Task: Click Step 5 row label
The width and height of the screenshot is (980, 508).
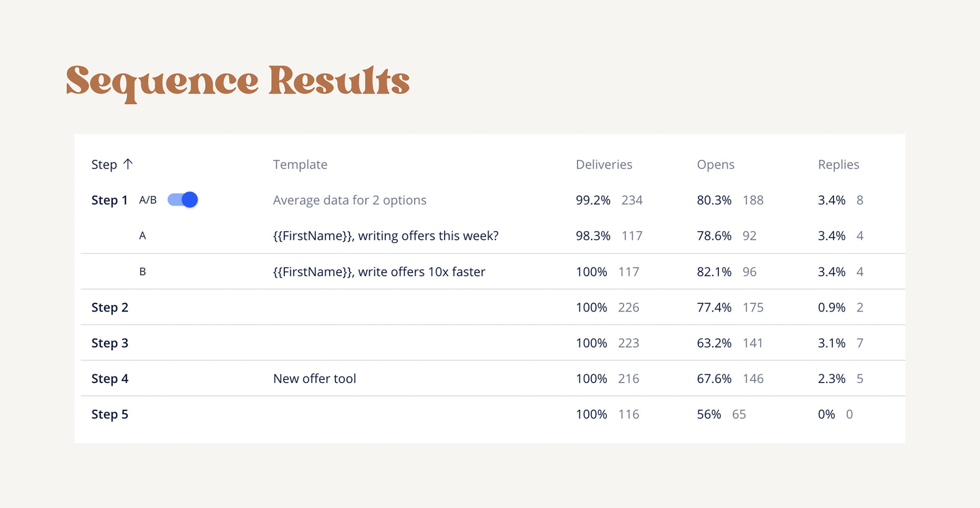Action: point(110,414)
